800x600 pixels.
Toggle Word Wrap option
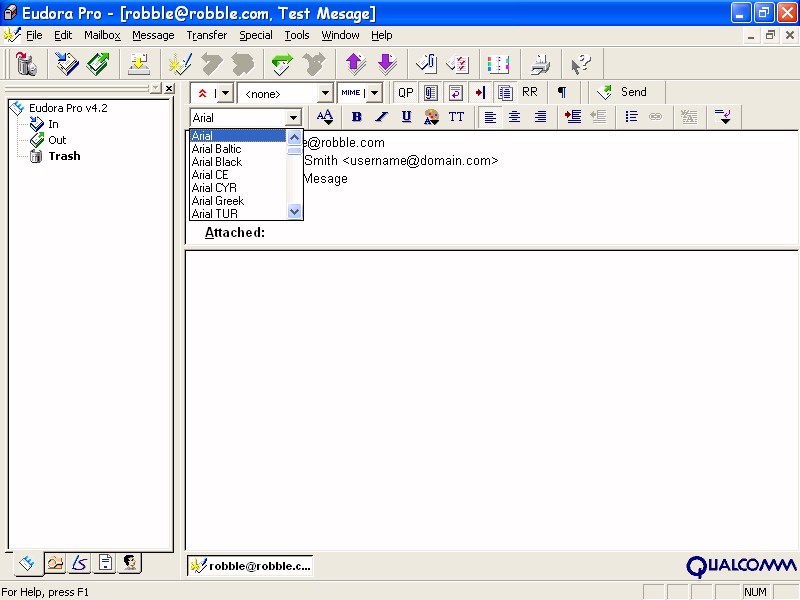tap(455, 92)
